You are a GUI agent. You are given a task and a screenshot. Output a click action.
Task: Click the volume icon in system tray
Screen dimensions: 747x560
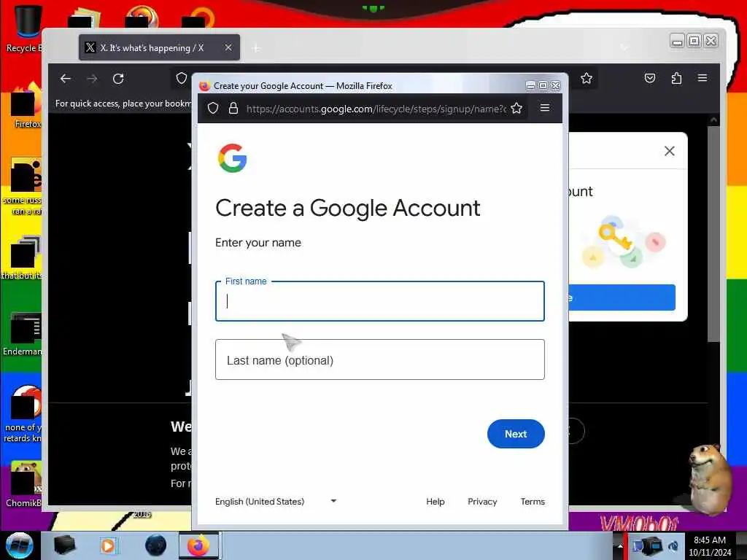click(x=673, y=545)
